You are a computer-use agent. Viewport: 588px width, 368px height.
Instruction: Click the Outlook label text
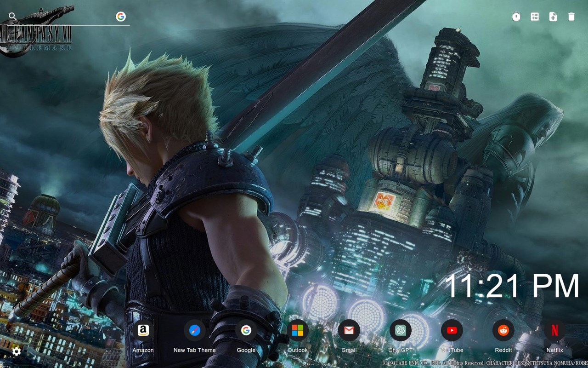point(298,350)
